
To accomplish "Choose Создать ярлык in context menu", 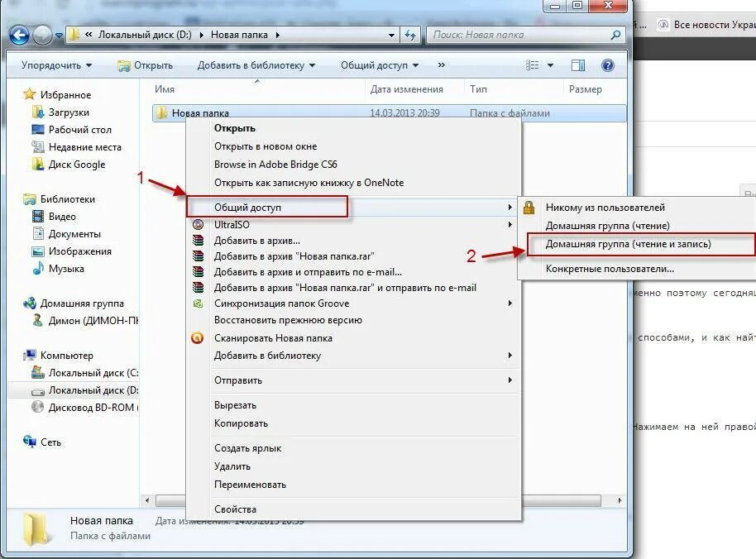I will (248, 448).
